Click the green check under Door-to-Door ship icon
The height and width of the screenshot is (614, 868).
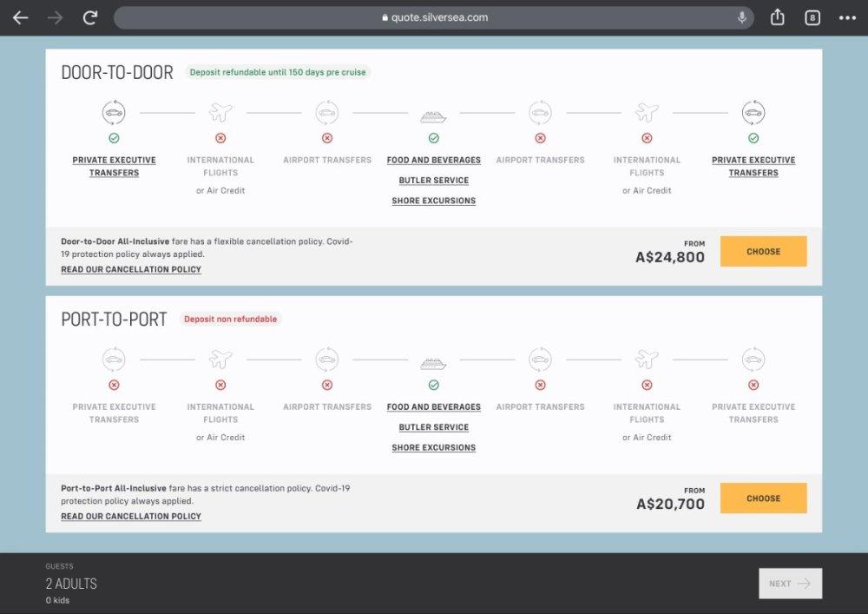click(x=433, y=138)
